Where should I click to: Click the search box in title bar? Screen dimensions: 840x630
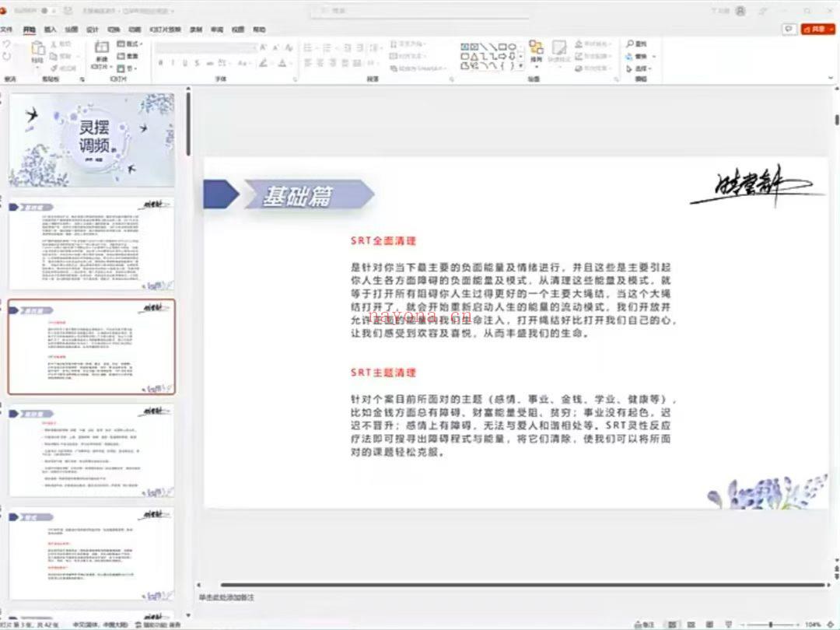pos(419,11)
